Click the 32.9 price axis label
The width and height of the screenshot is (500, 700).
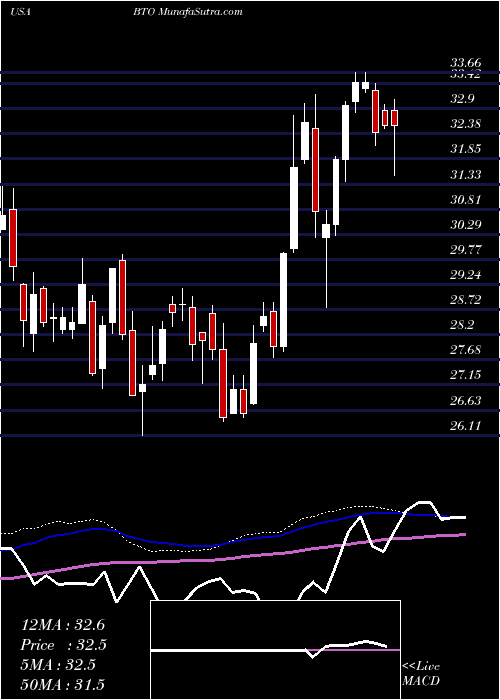click(462, 99)
